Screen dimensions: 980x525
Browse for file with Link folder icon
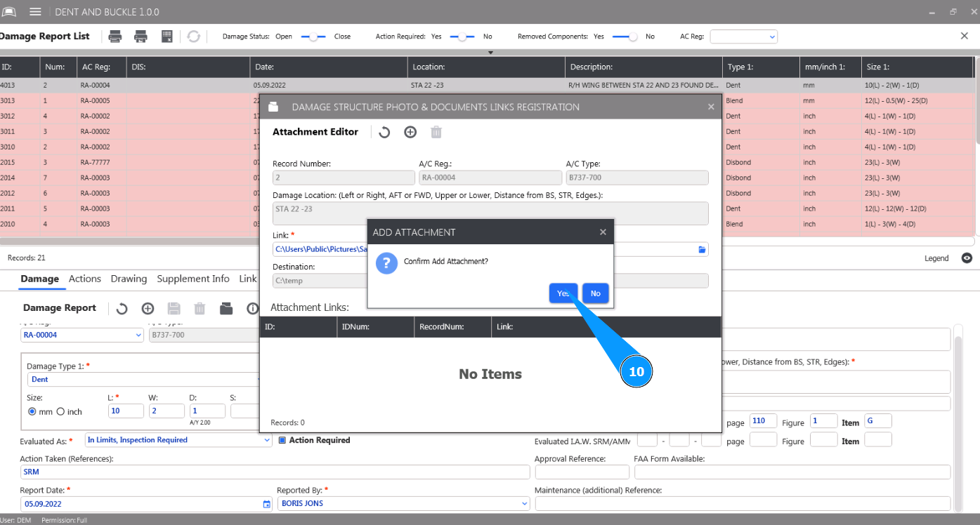click(701, 249)
